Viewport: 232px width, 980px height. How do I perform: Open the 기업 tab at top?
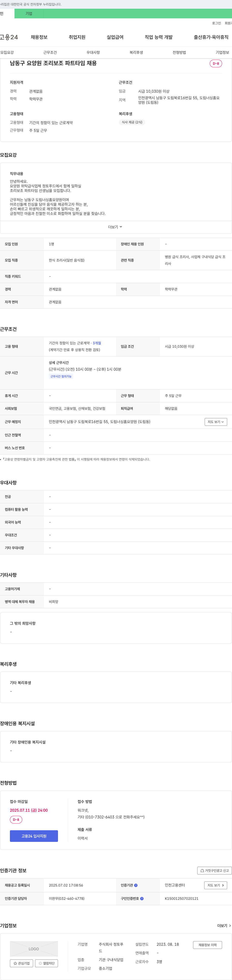pyautogui.click(x=29, y=14)
